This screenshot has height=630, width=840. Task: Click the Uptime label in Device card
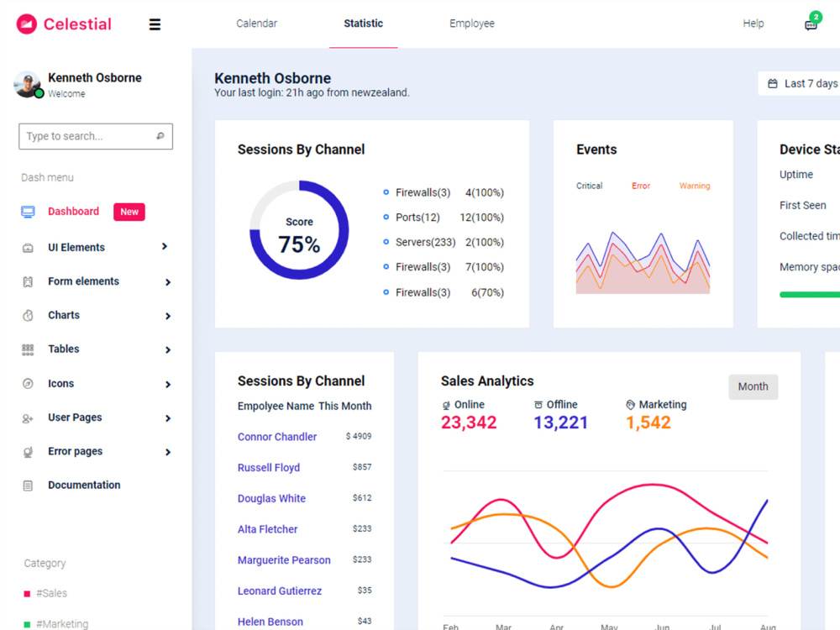pos(796,175)
